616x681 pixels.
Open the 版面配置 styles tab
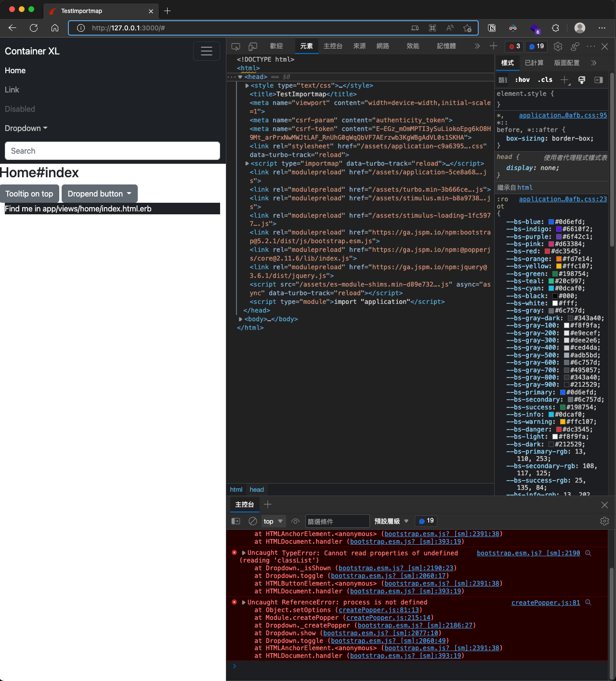[567, 63]
